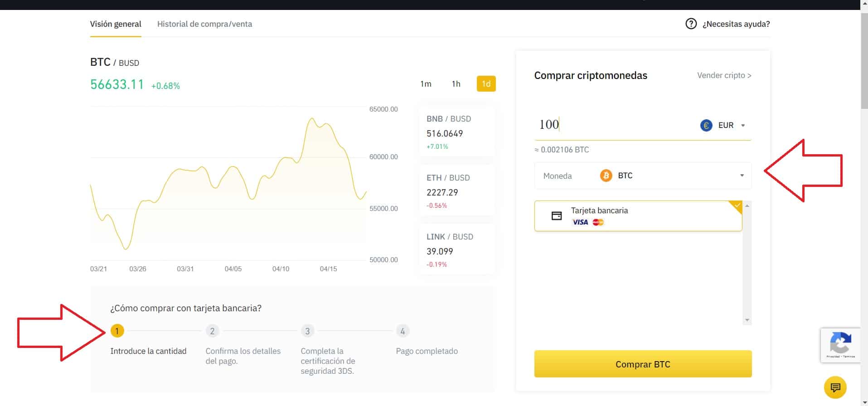Screen dimensions: 868x406
Task: Click ¿Necesitas ayuda? link
Action: tap(736, 24)
